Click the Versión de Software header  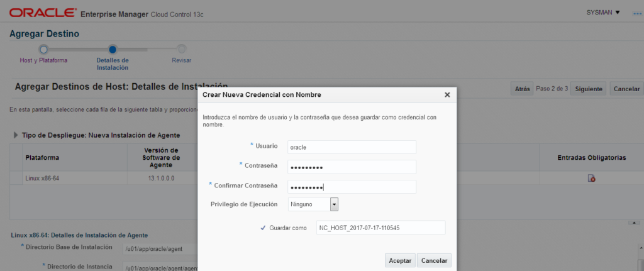pyautogui.click(x=161, y=158)
